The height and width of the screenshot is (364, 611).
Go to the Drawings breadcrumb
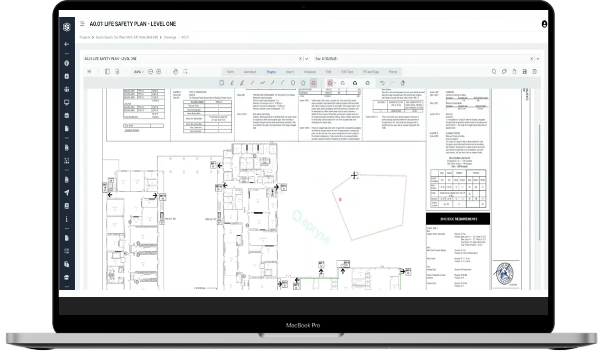click(170, 37)
